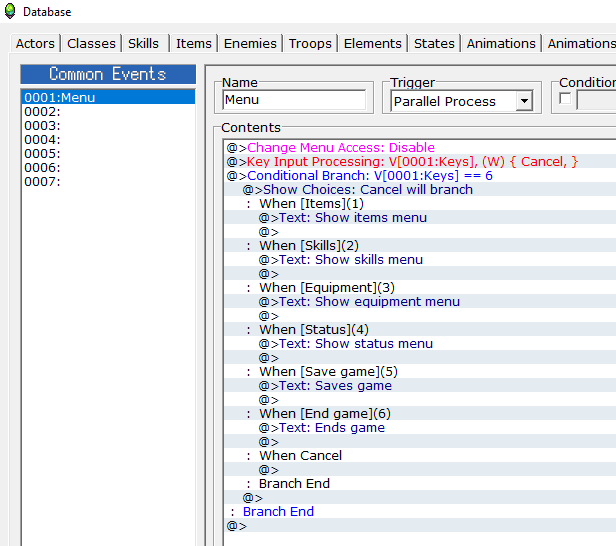Select the Key Input Processing command line
616x546 pixels.
point(420,161)
